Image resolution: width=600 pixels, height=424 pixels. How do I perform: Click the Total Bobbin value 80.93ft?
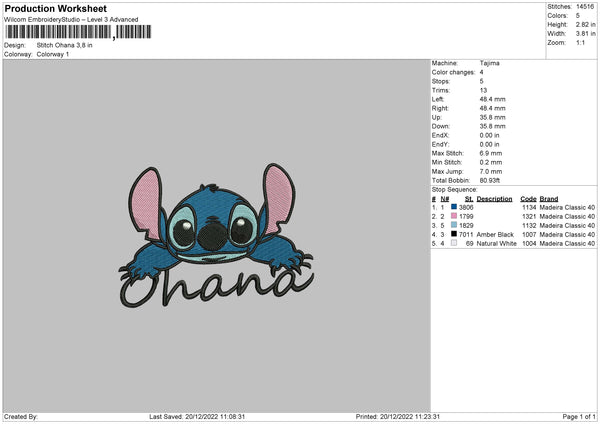490,180
